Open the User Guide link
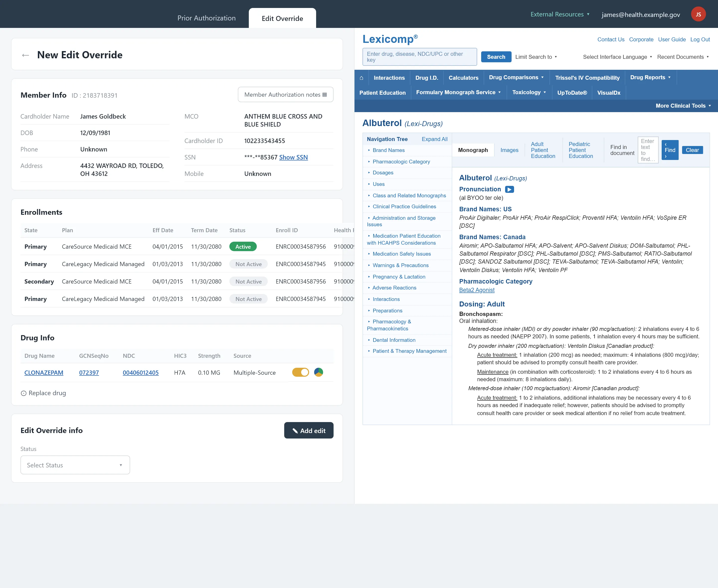Screen dimensions: 718x588 [672, 39]
